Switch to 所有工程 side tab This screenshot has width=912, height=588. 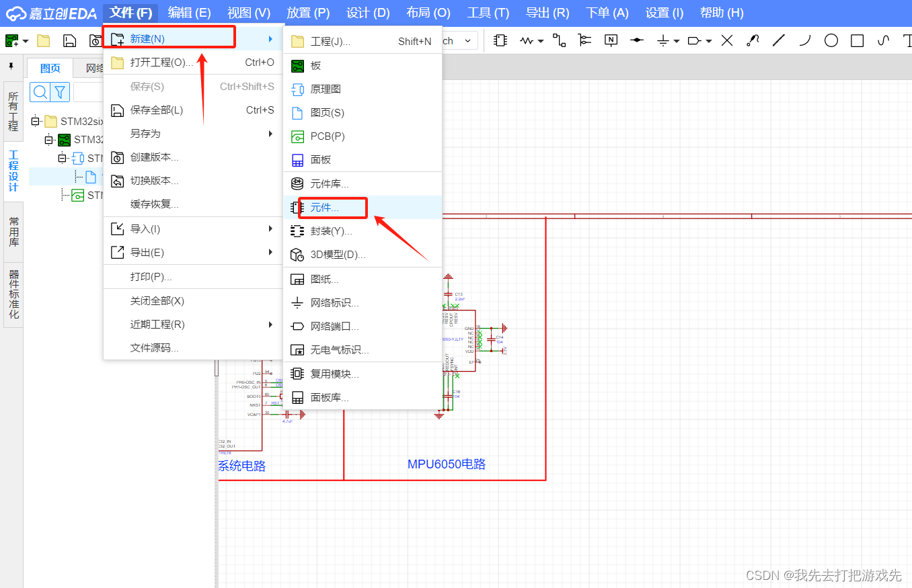(13, 112)
